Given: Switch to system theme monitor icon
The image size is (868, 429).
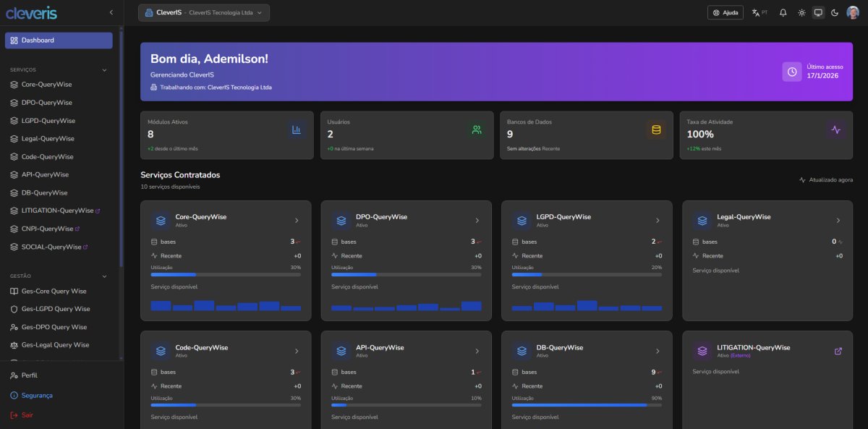Looking at the screenshot, I should click(x=818, y=12).
